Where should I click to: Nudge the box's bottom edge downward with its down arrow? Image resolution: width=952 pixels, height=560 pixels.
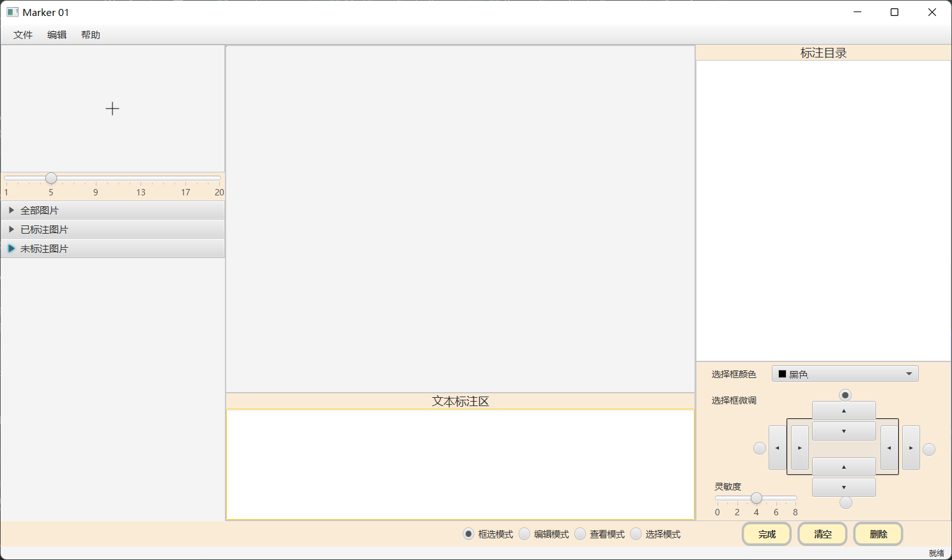click(x=843, y=487)
